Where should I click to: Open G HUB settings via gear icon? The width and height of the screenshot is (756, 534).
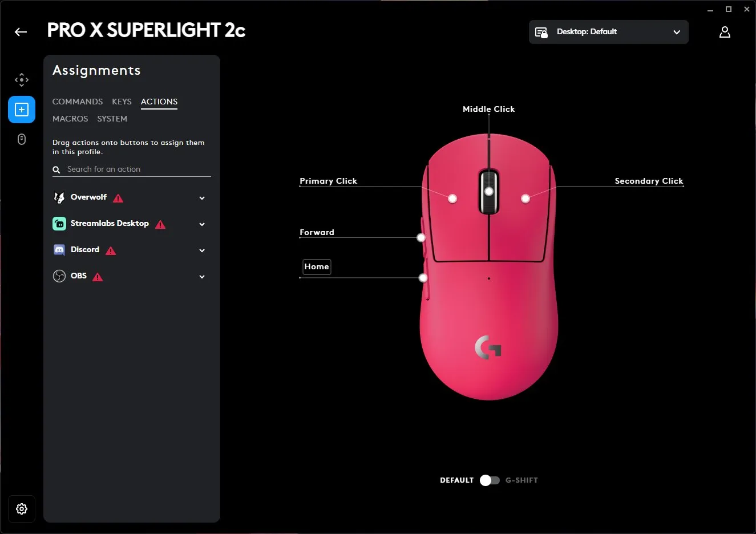22,508
